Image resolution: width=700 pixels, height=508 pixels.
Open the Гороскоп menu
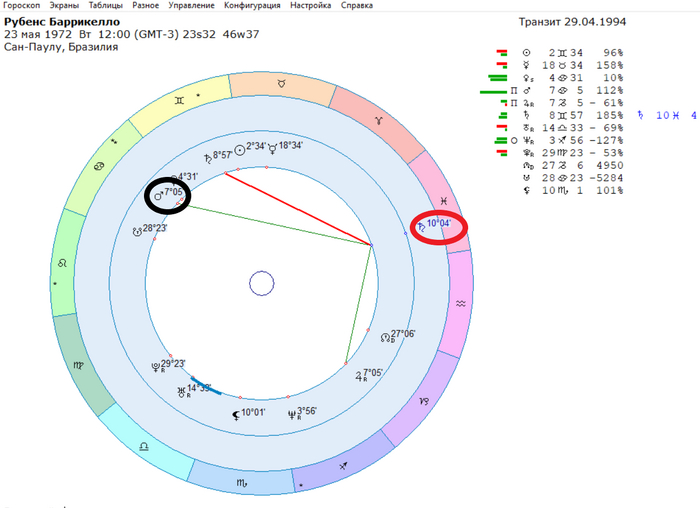(x=21, y=5)
